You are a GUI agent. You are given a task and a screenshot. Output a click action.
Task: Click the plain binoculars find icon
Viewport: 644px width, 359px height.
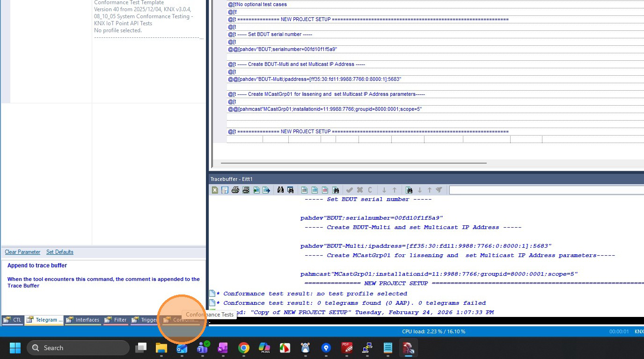280,190
